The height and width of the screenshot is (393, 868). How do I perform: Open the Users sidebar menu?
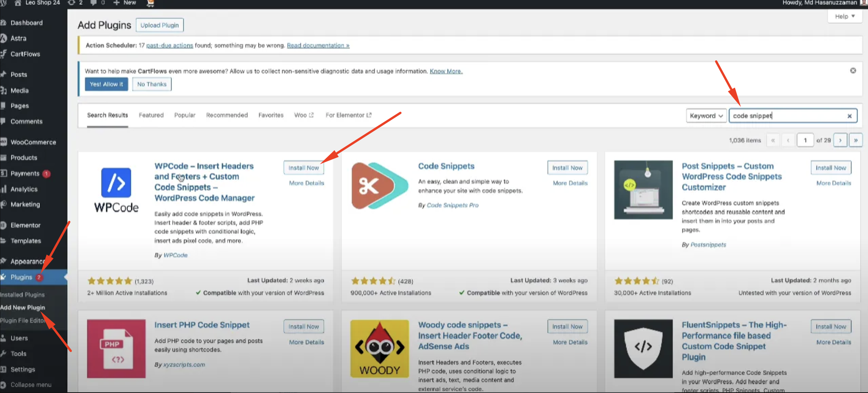coord(19,338)
